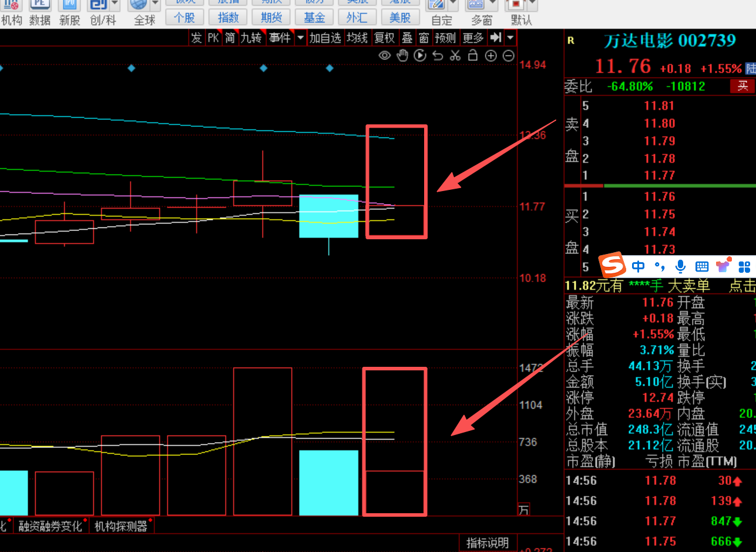The image size is (756, 552).
Task: Expand the dropdown after the jump-to-end arrow
Action: 510,38
